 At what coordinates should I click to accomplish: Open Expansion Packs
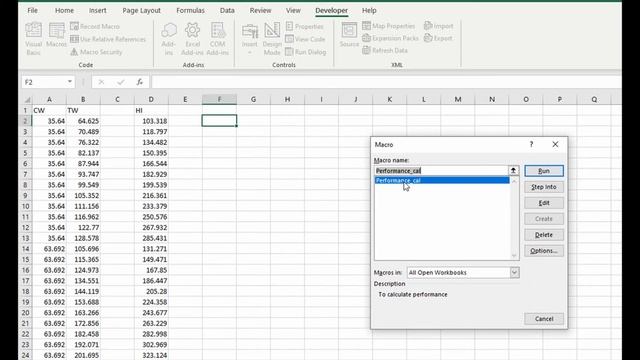391,38
